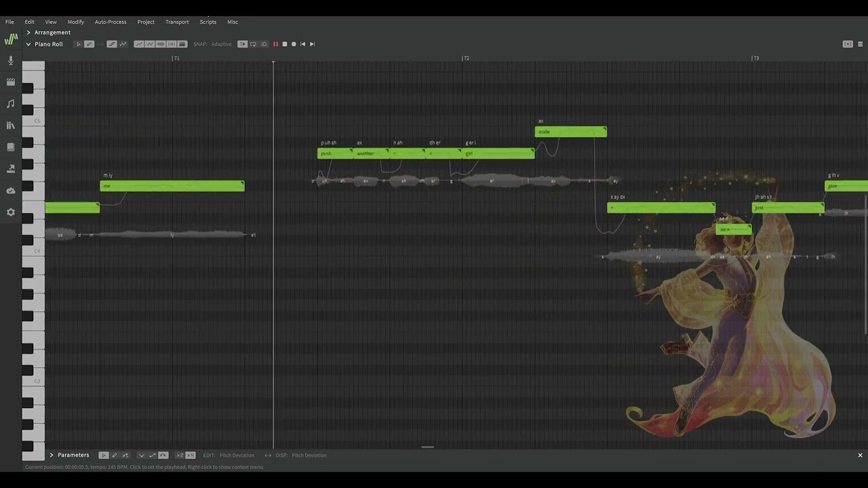The image size is (868, 488).
Task: Select the green note labeled 'push'
Action: [x=335, y=153]
